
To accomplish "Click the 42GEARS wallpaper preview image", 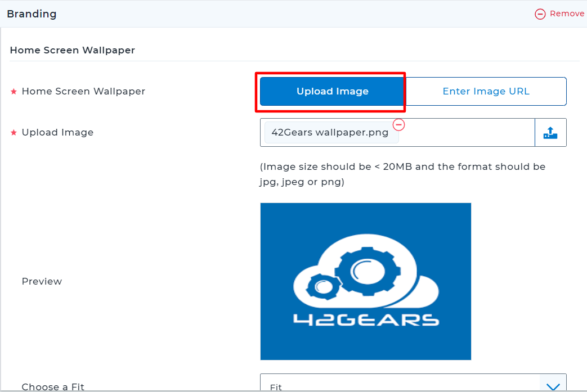I will [365, 281].
